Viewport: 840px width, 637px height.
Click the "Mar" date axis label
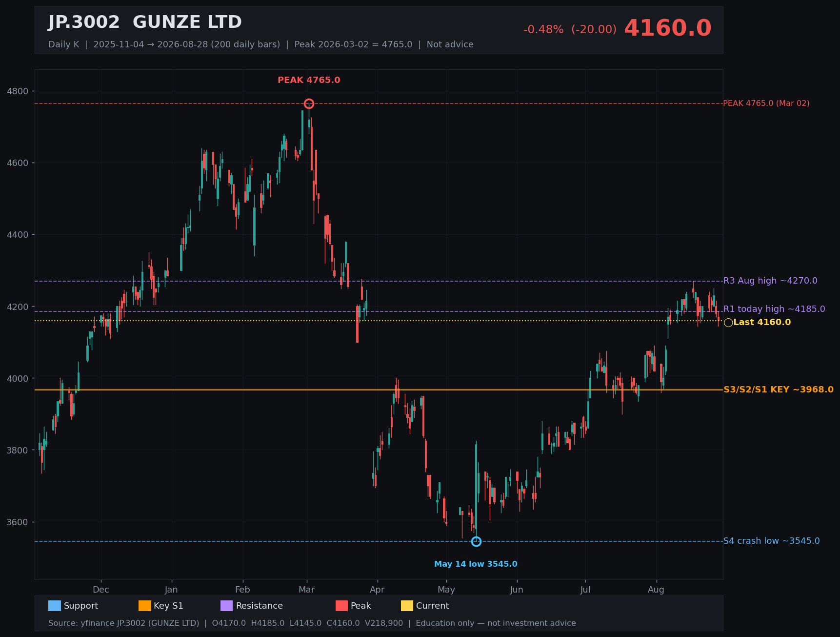[x=306, y=590]
